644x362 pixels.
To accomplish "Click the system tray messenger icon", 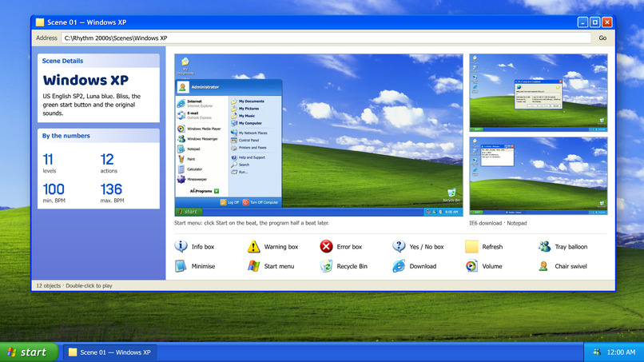I will [x=597, y=352].
